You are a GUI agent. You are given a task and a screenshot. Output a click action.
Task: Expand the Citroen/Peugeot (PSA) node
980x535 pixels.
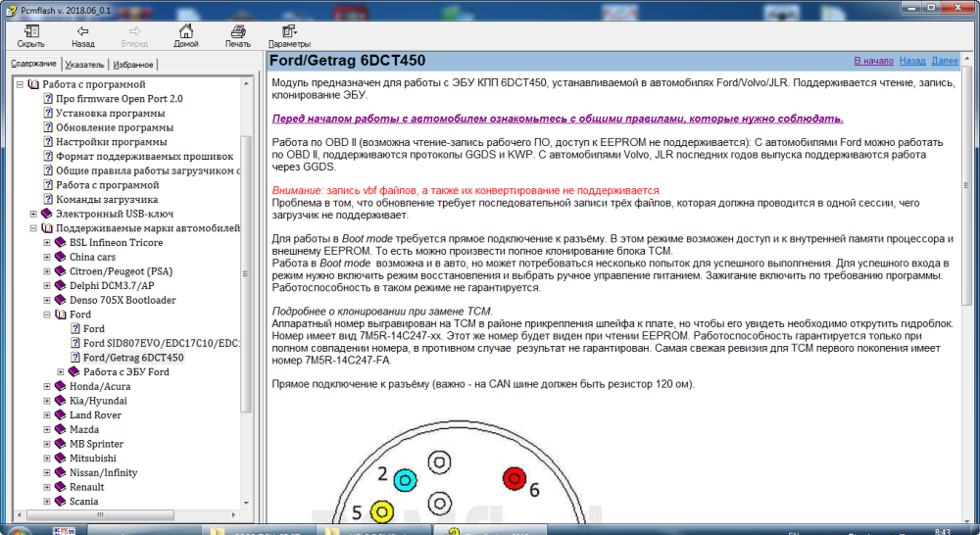pyautogui.click(x=47, y=271)
